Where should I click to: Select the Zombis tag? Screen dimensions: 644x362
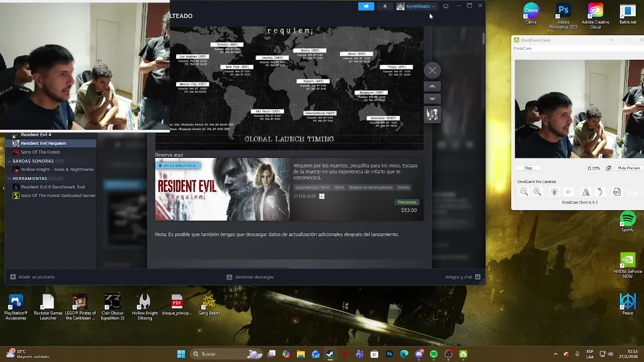tap(404, 188)
